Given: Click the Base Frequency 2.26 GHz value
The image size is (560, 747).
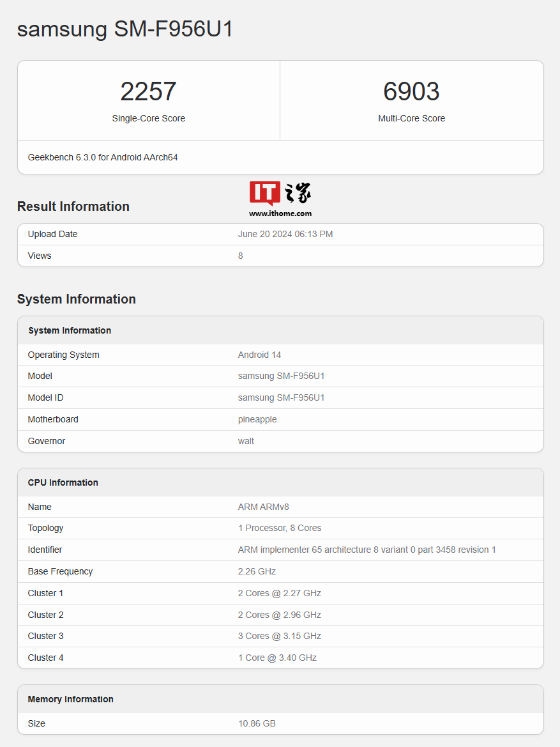Looking at the screenshot, I should [x=257, y=571].
